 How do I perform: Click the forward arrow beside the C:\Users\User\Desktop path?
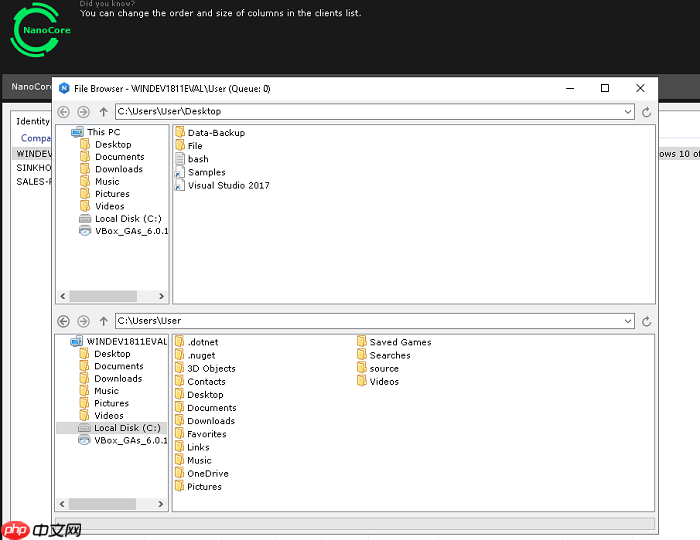pos(83,112)
